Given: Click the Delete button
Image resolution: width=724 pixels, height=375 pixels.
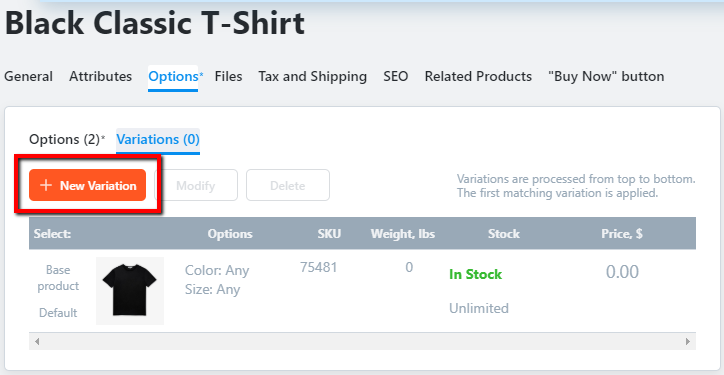Looking at the screenshot, I should (288, 185).
